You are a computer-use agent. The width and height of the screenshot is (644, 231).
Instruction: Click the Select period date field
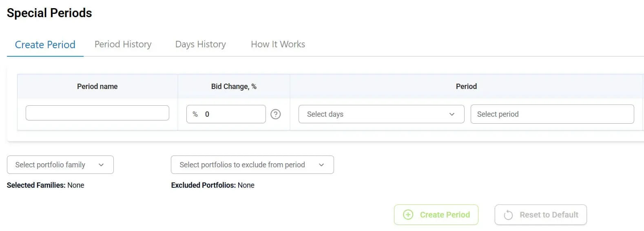click(x=552, y=114)
